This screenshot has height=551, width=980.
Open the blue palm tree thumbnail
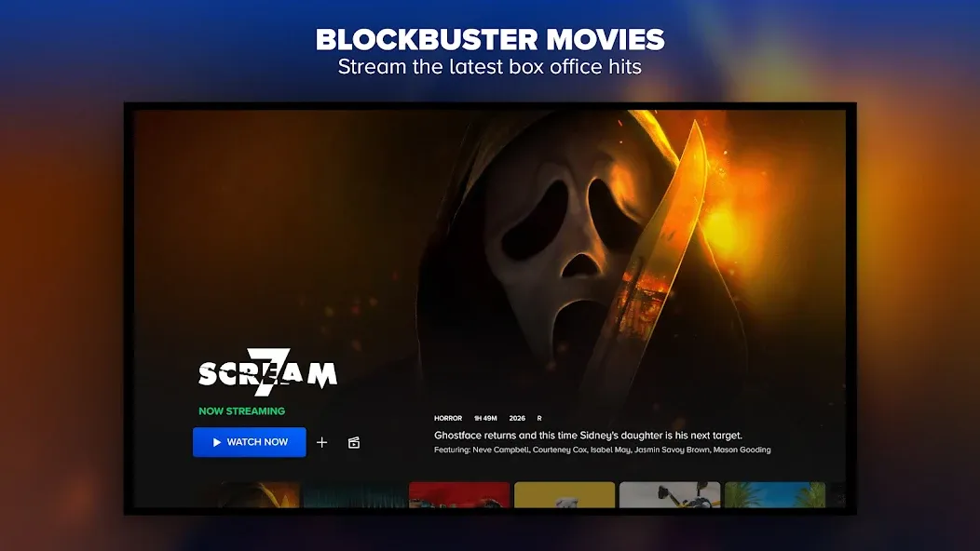point(775,494)
